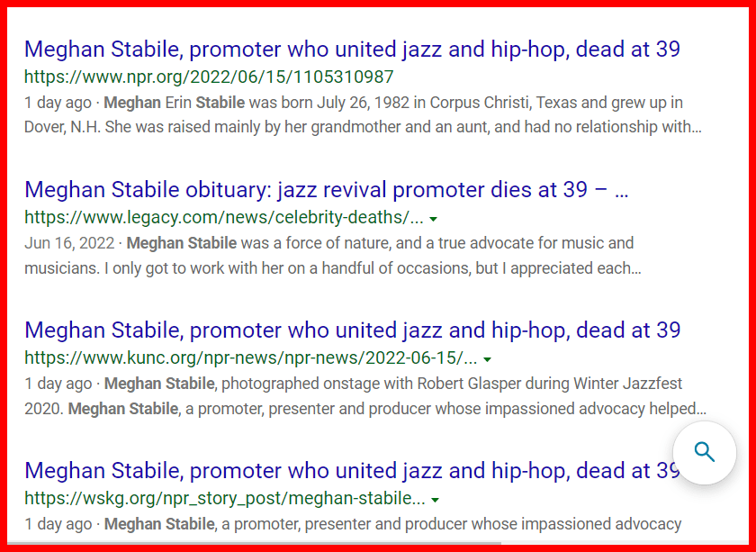Click the kunc.org npr-news URL text
Screen dimensions: 756x552
(249, 358)
